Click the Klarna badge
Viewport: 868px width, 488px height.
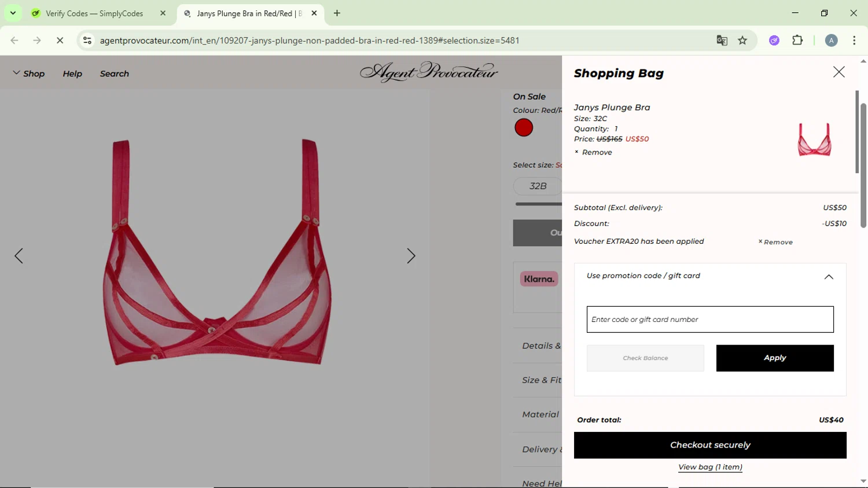click(x=539, y=279)
